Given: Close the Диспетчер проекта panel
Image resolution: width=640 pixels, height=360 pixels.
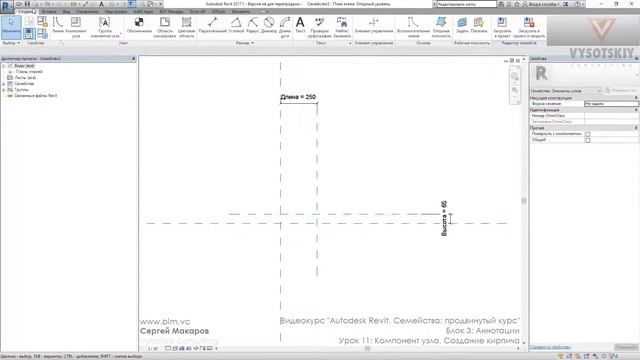Looking at the screenshot, I should pos(133,59).
